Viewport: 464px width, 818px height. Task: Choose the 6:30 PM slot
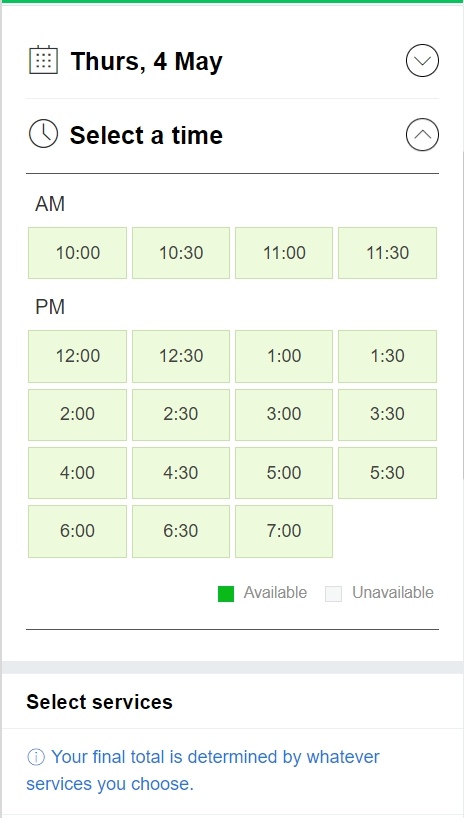[181, 531]
